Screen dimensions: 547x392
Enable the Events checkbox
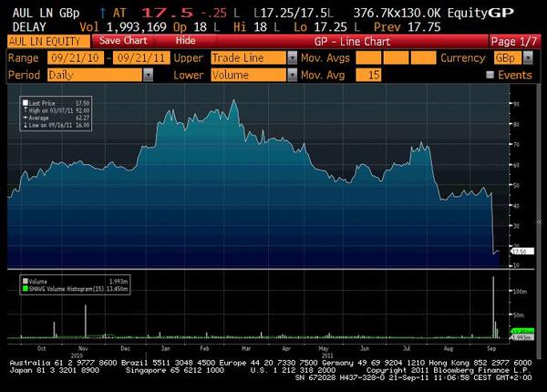pos(490,75)
